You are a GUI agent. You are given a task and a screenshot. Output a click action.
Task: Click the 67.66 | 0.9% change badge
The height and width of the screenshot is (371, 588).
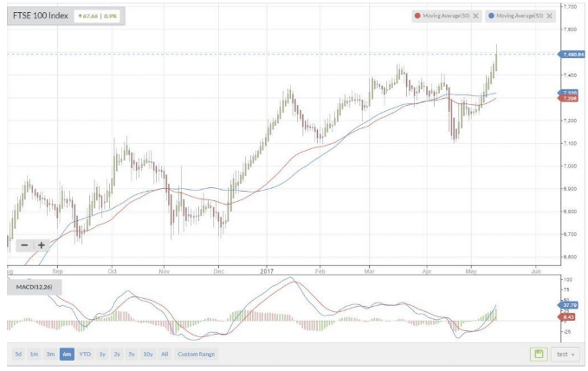[x=97, y=16]
